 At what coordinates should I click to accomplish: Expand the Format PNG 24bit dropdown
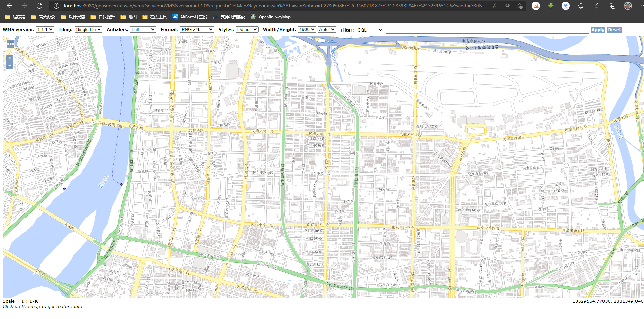[197, 30]
